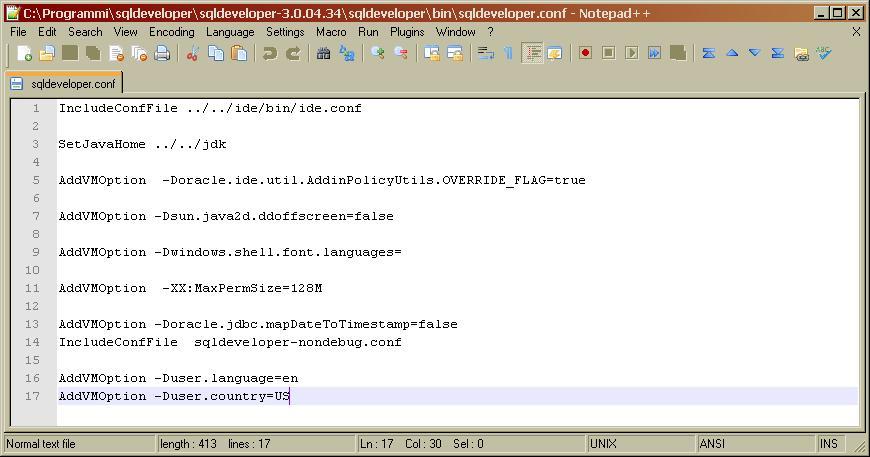Click the printer-folder icon near spell check
The image size is (870, 457).
[801, 53]
